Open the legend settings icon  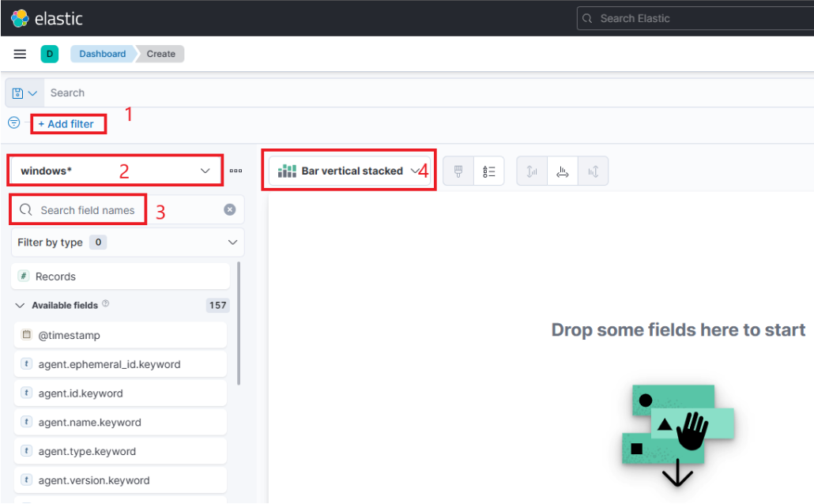[x=489, y=171]
